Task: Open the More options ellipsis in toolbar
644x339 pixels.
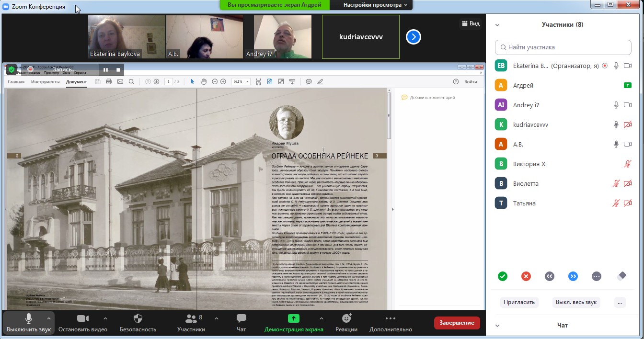Action: click(390, 319)
